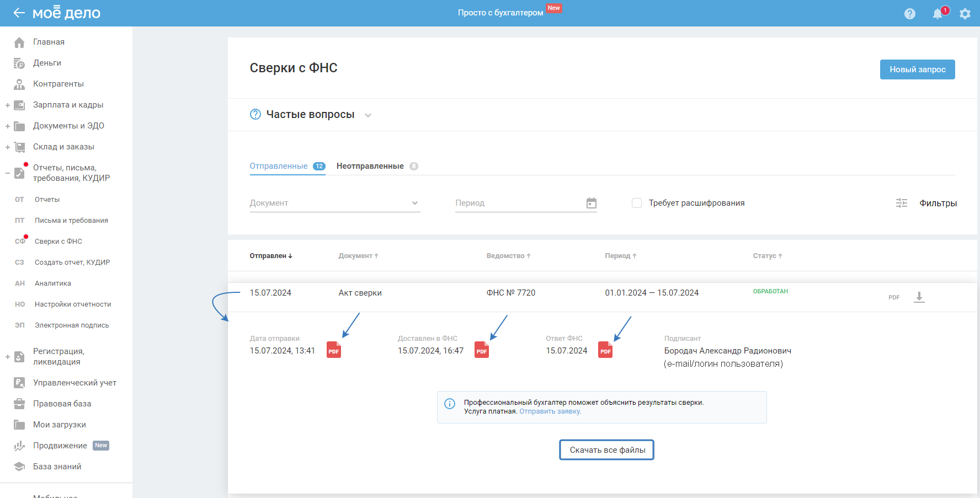Open the help question mark icon

click(x=910, y=14)
